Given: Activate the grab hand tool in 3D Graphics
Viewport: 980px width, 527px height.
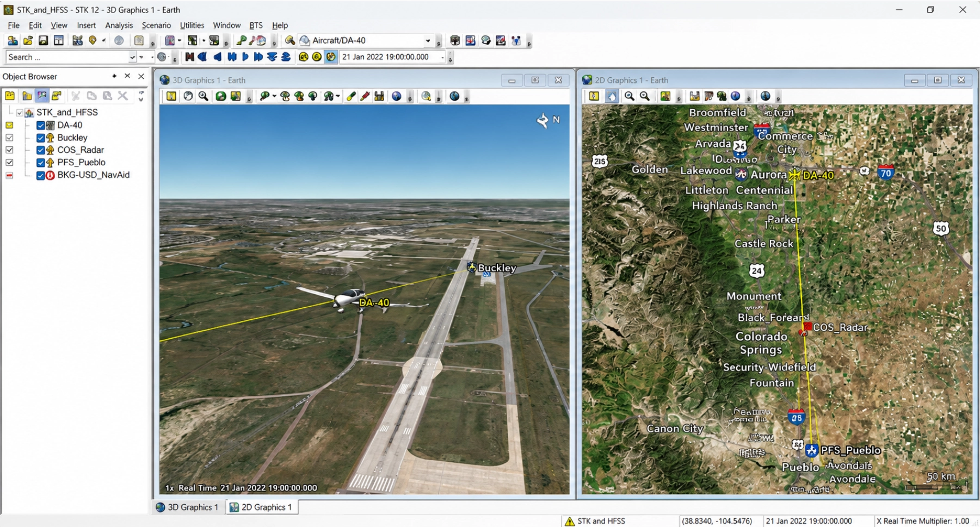Looking at the screenshot, I should coord(188,96).
